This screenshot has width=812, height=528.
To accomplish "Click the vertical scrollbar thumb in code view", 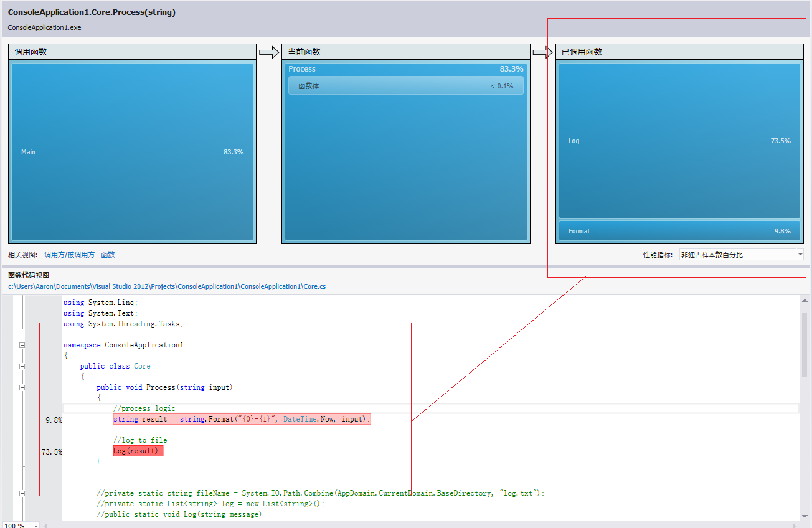I will tap(805, 344).
